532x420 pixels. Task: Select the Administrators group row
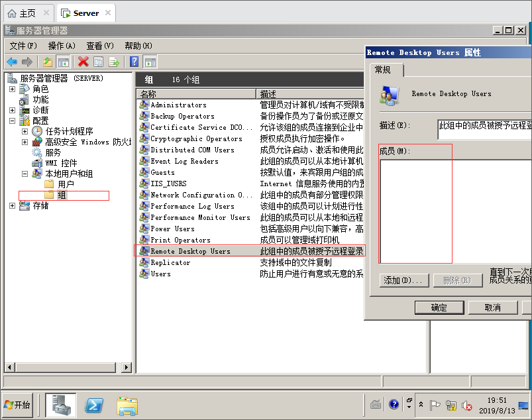(x=178, y=105)
